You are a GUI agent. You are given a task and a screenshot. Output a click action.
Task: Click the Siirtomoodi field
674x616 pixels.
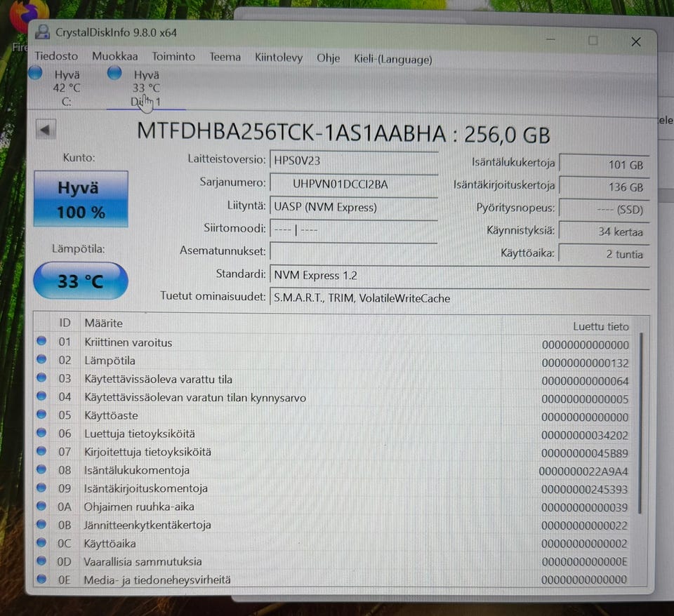(354, 230)
